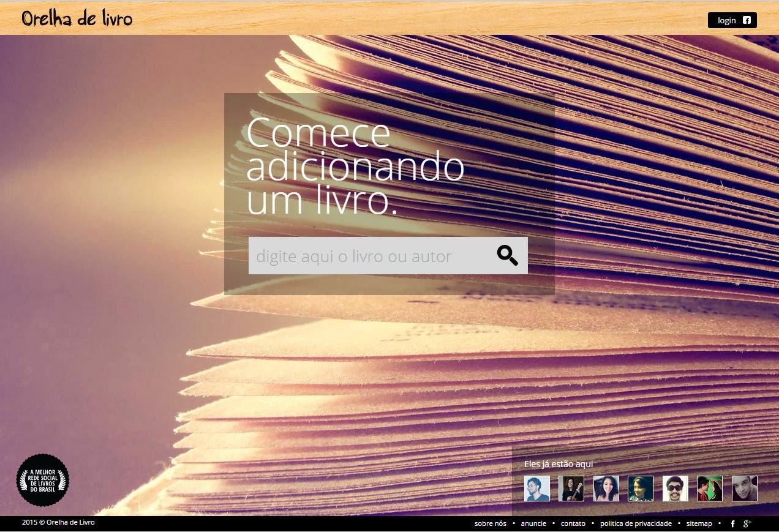Open the 'sitemap' footer link
Screen dimensions: 779x532
pyautogui.click(x=699, y=523)
